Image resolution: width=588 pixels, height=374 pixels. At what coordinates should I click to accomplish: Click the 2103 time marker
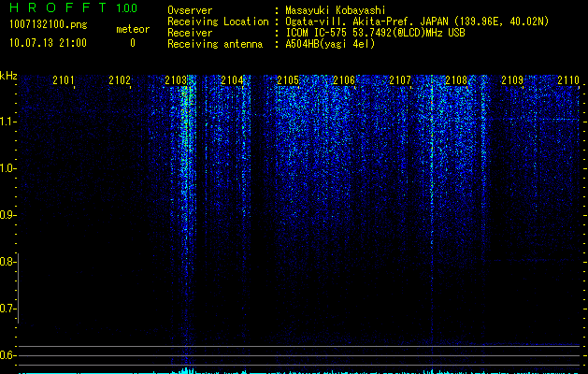click(176, 79)
